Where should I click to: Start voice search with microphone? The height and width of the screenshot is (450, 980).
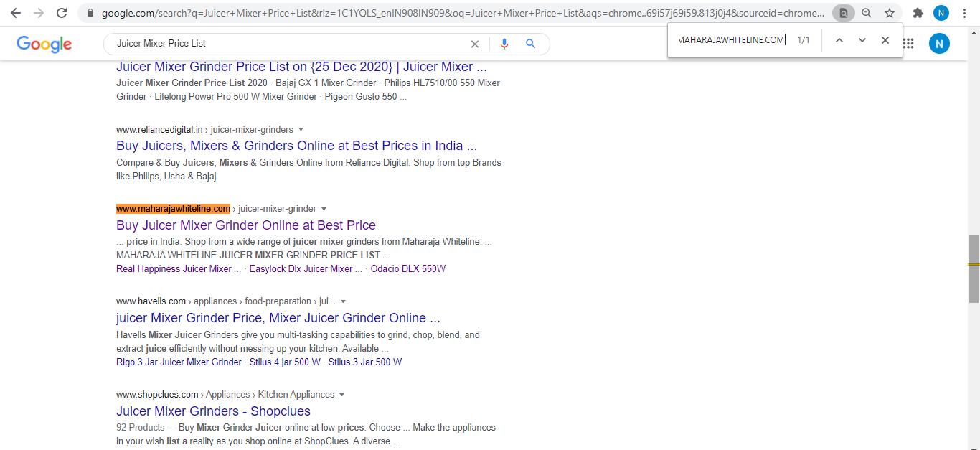[504, 44]
